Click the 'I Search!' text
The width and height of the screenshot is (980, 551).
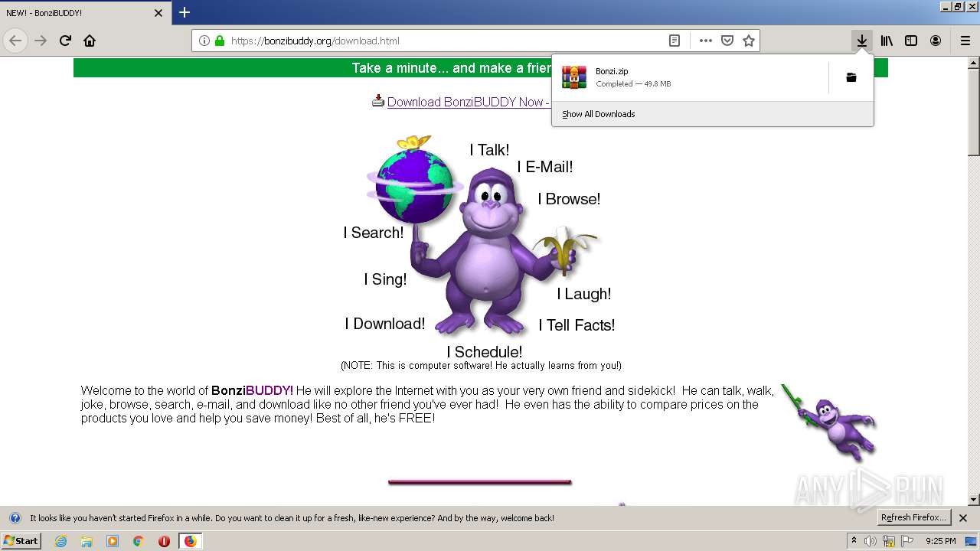pyautogui.click(x=373, y=233)
